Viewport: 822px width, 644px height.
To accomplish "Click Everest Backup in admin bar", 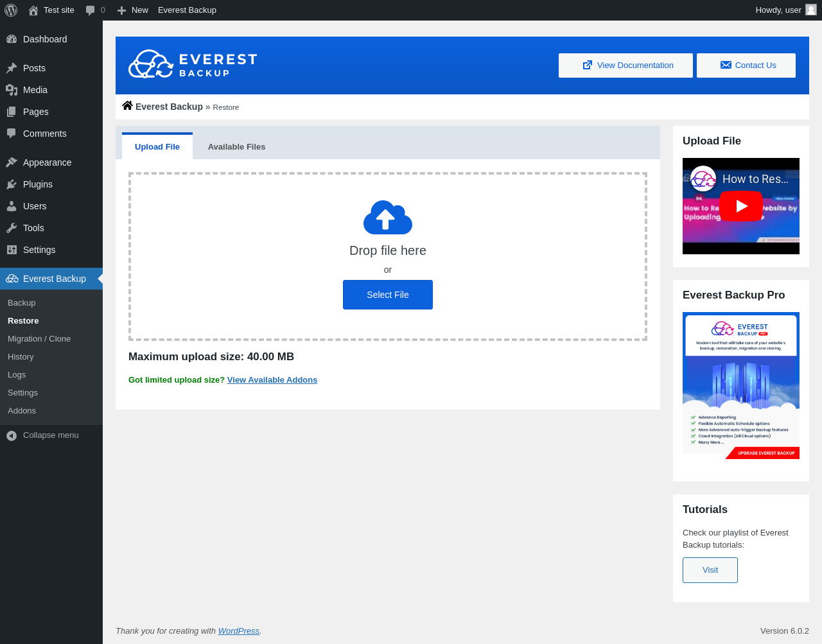I will click(187, 10).
